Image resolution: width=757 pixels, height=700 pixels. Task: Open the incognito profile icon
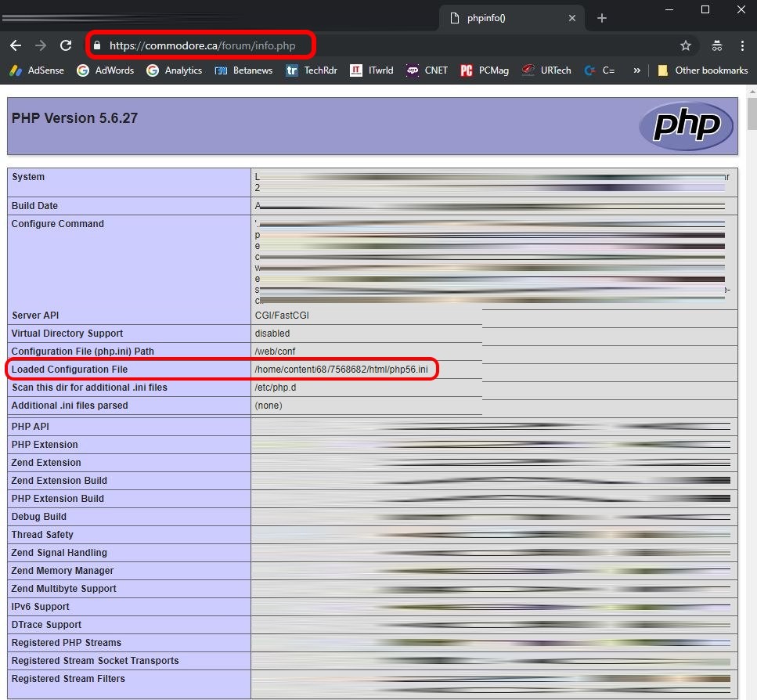(716, 45)
